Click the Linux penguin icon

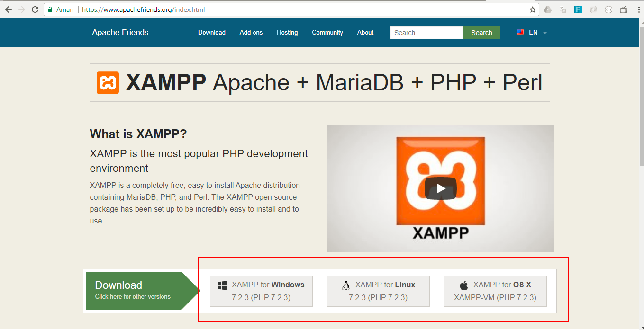(346, 285)
